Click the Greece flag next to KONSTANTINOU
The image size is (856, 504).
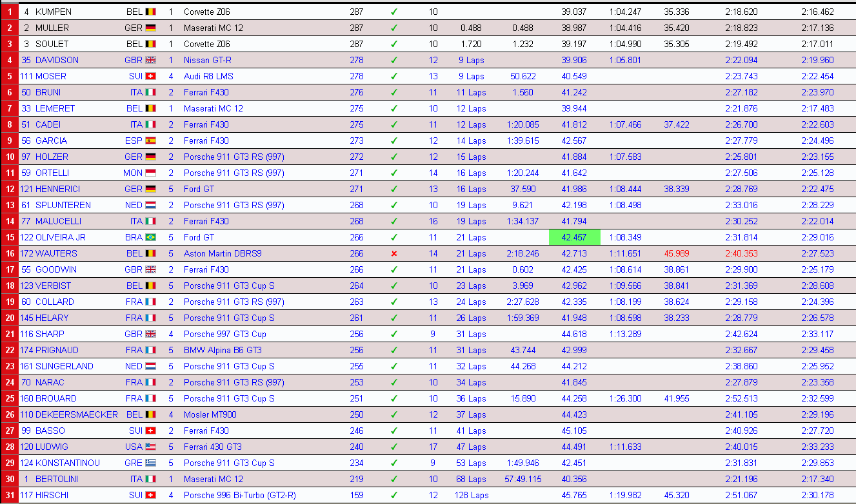point(150,463)
